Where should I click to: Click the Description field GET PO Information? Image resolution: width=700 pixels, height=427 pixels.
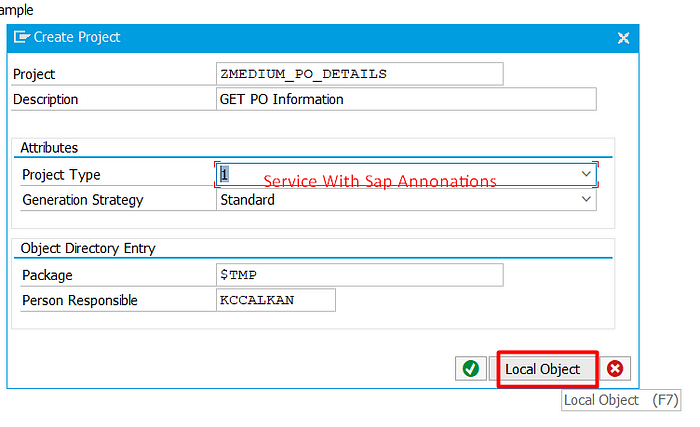coord(406,99)
